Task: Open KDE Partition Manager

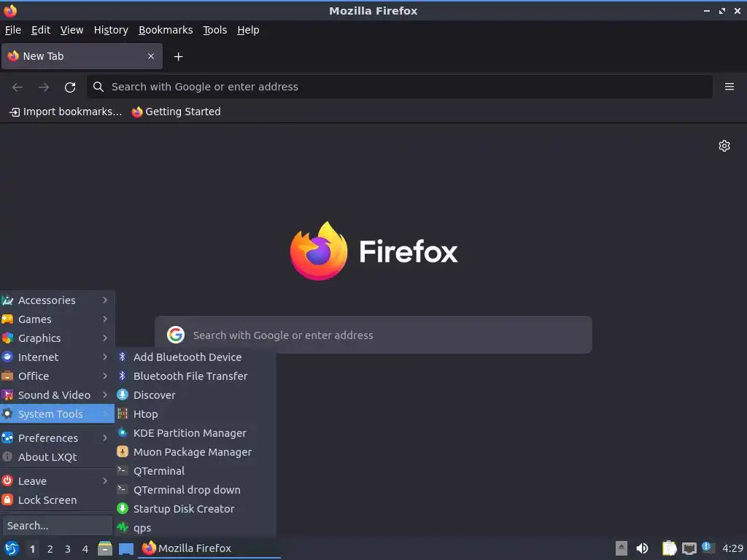Action: tap(196, 433)
